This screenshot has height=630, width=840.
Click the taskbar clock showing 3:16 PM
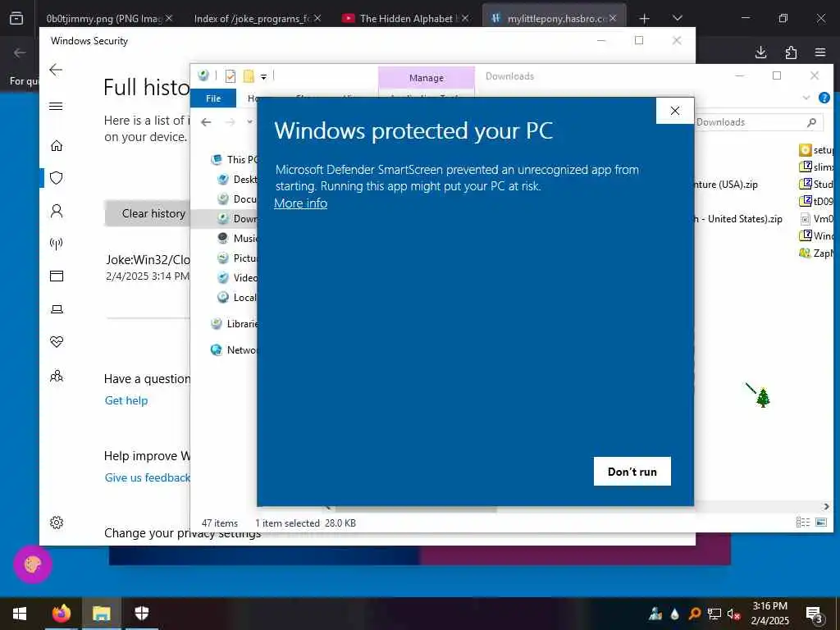(769, 614)
